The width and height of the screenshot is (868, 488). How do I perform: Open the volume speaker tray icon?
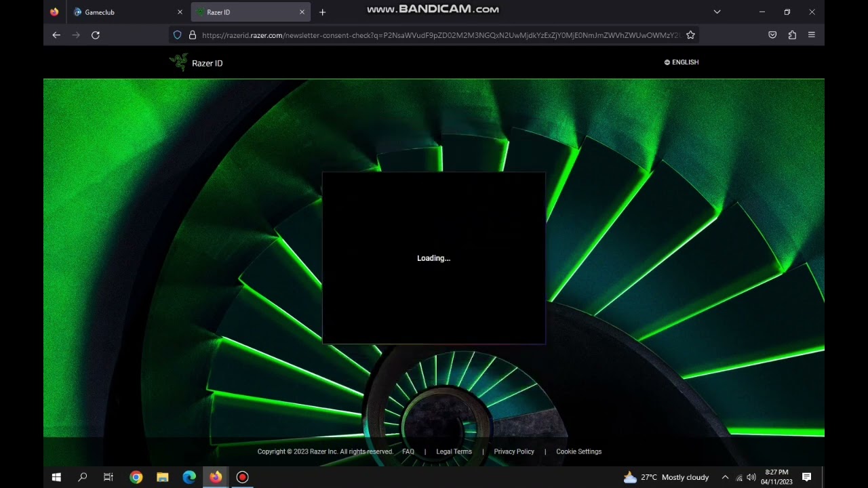[751, 477]
